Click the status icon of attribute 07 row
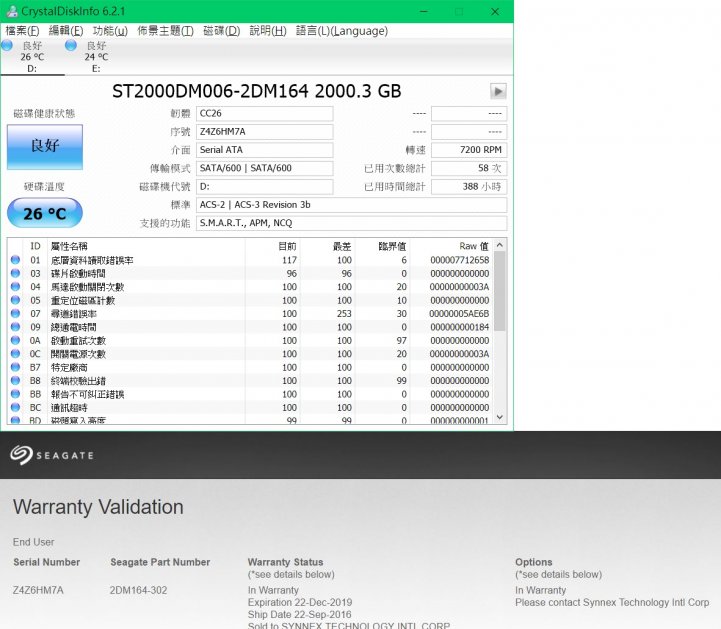The height and width of the screenshot is (629, 721). 15,314
